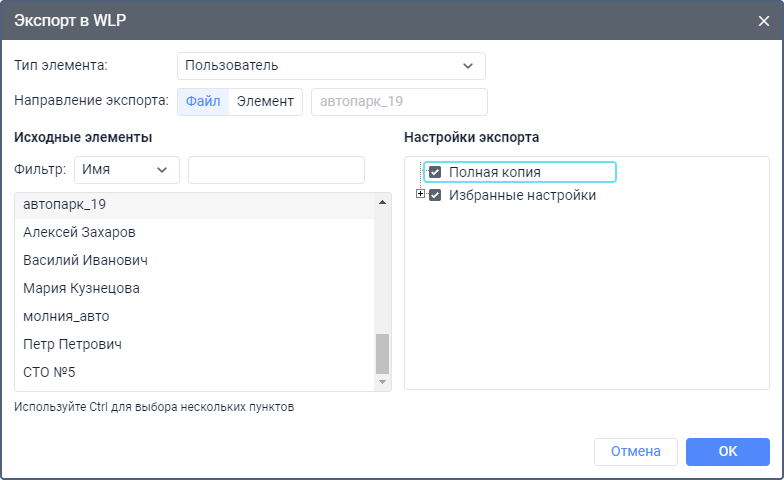This screenshot has height=480, width=784.
Task: Click the list scrollbar up arrow
Action: [x=382, y=202]
